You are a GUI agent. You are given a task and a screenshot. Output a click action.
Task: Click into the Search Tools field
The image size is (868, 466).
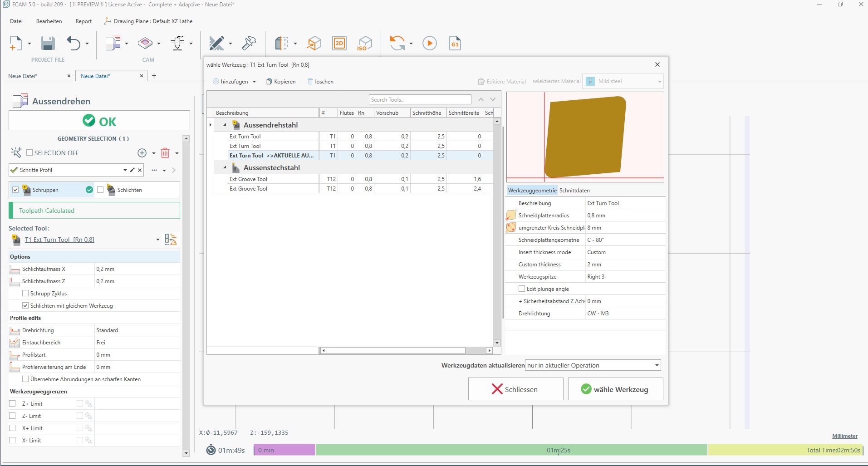pyautogui.click(x=420, y=100)
